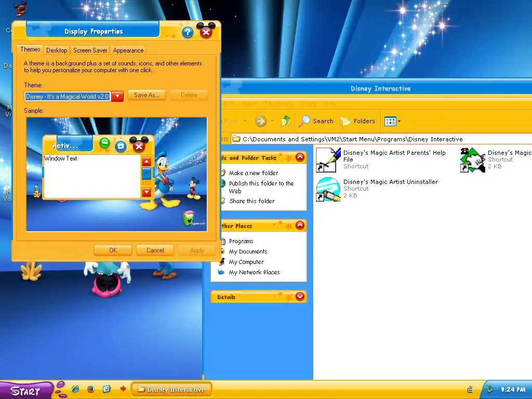Click the Save As... button
532x399 pixels.
(x=147, y=95)
